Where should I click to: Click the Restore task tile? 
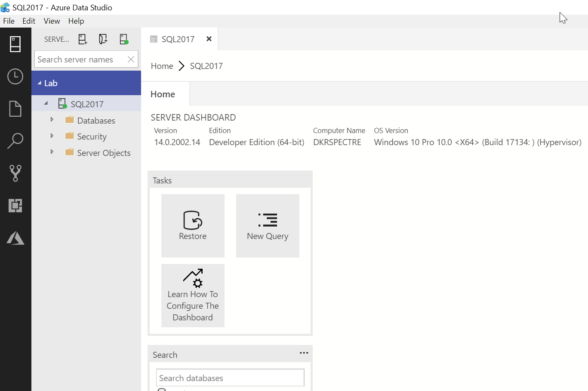point(193,226)
